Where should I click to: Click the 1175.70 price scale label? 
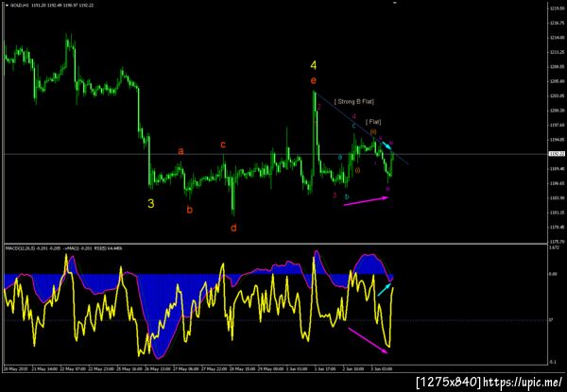point(557,242)
